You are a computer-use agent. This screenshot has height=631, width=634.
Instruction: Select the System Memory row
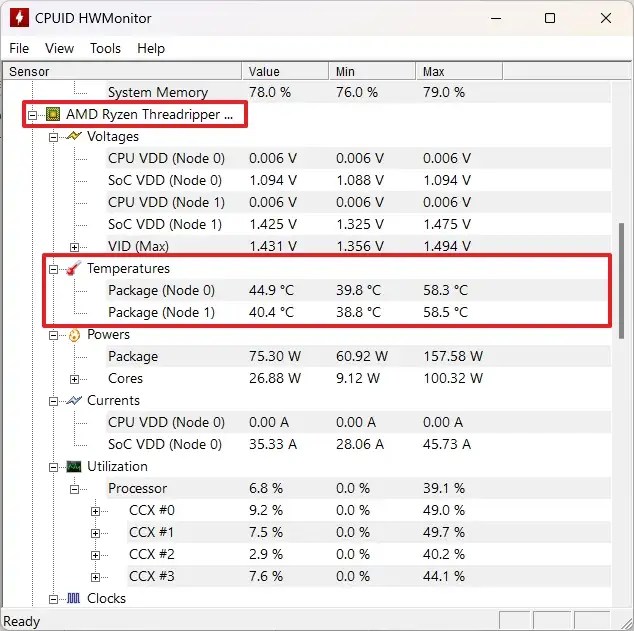[358, 92]
